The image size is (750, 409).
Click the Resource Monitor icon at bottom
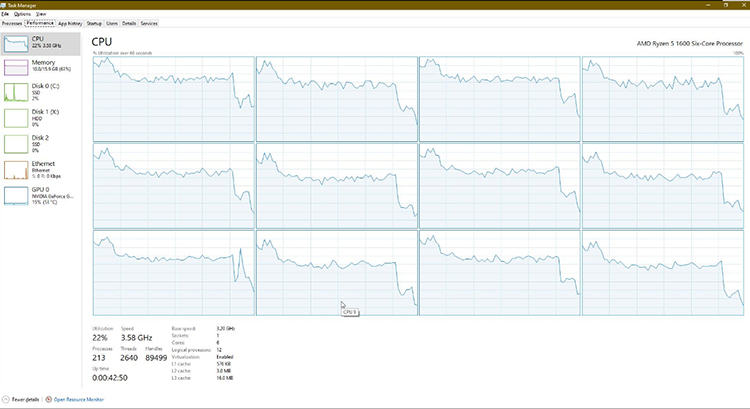point(48,399)
